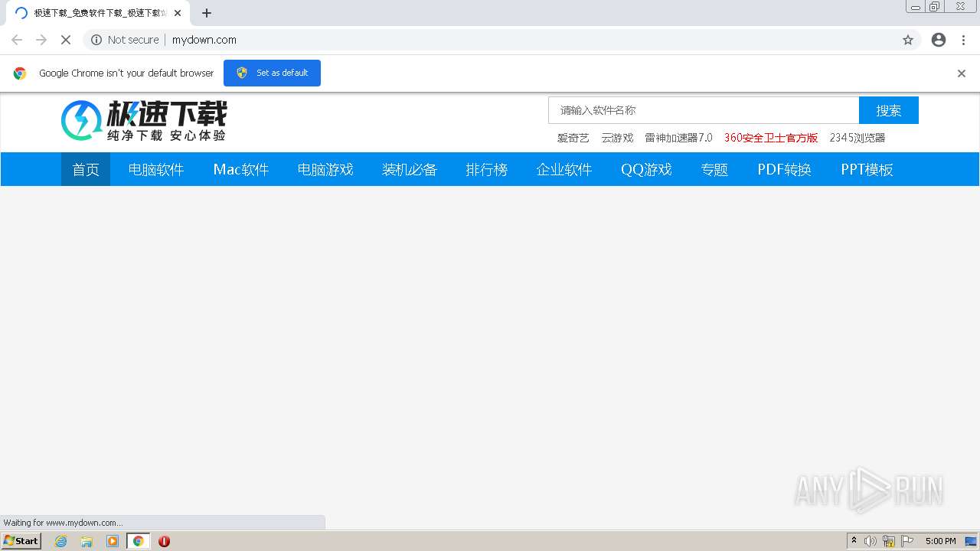Set Chrome as default browser
The width and height of the screenshot is (980, 551).
tap(272, 73)
